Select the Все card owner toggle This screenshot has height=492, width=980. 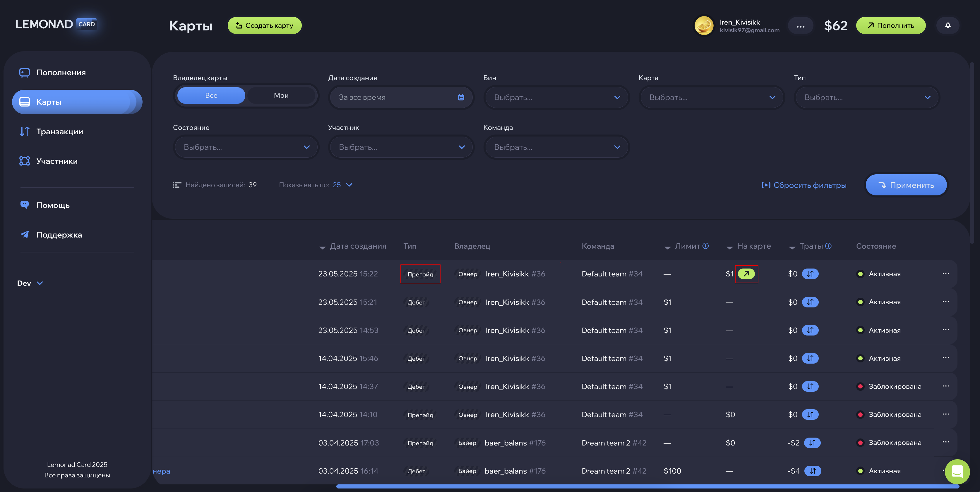coord(211,95)
